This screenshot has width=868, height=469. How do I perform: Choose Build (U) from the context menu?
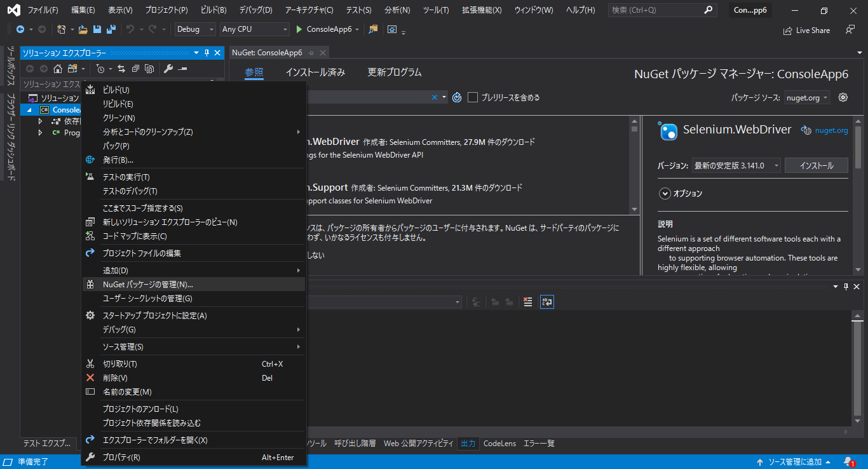coord(194,90)
